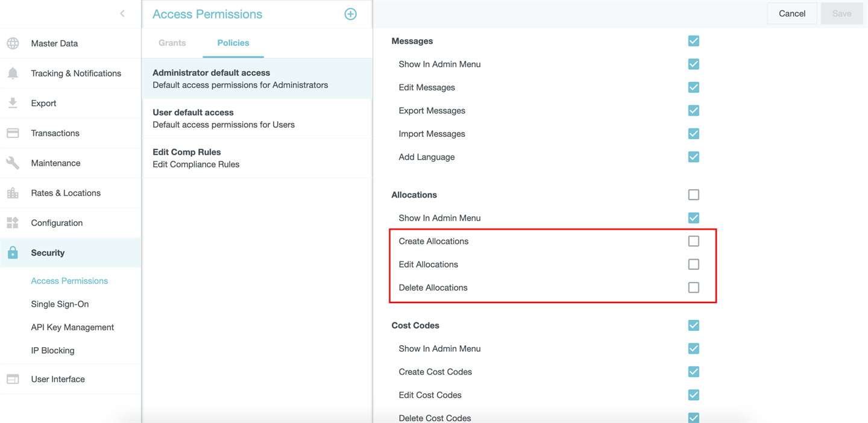Toggle the Allocations group checkbox
Screen dimensions: 868x423
(x=693, y=195)
